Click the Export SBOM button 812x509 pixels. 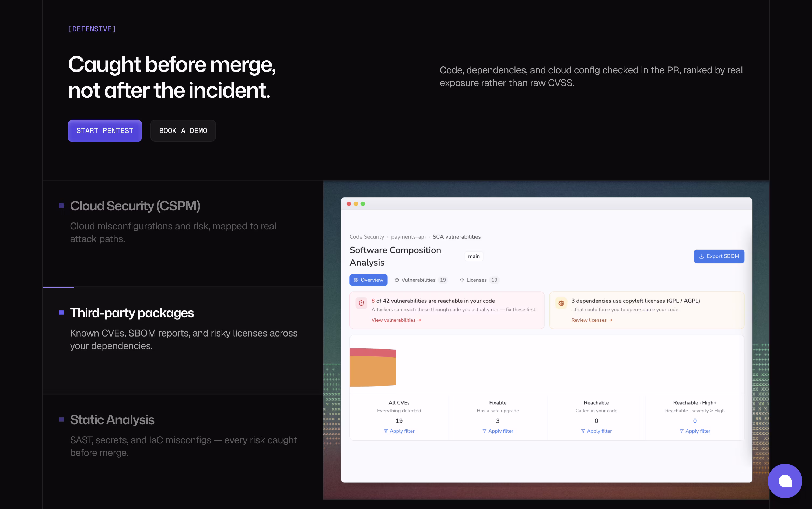[719, 256]
